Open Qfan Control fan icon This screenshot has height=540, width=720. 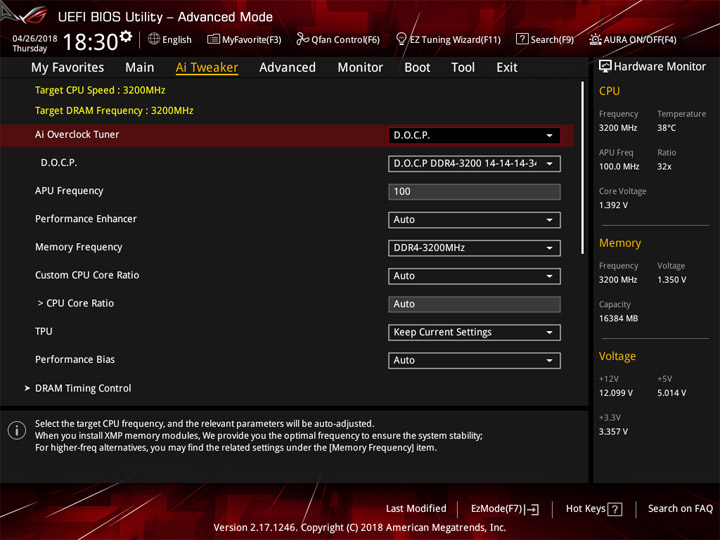[302, 39]
